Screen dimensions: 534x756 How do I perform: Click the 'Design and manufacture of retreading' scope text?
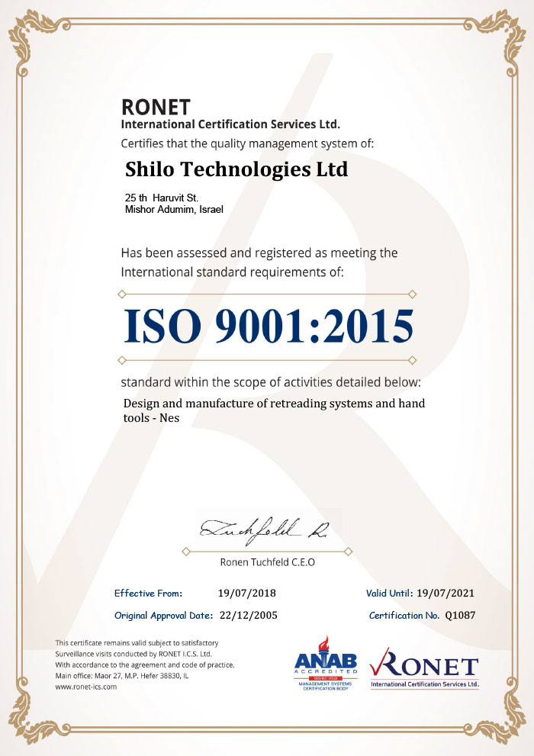(274, 403)
